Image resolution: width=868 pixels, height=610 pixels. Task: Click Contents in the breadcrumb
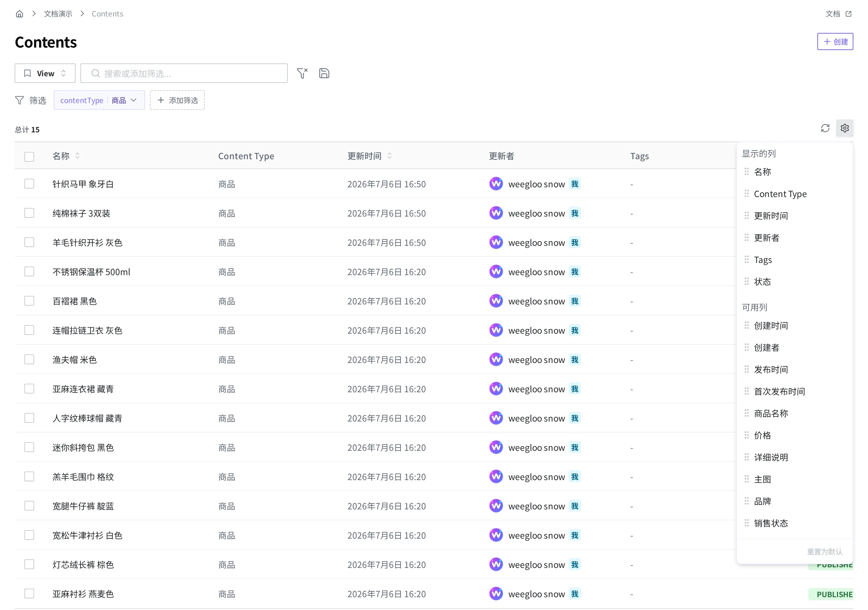107,14
